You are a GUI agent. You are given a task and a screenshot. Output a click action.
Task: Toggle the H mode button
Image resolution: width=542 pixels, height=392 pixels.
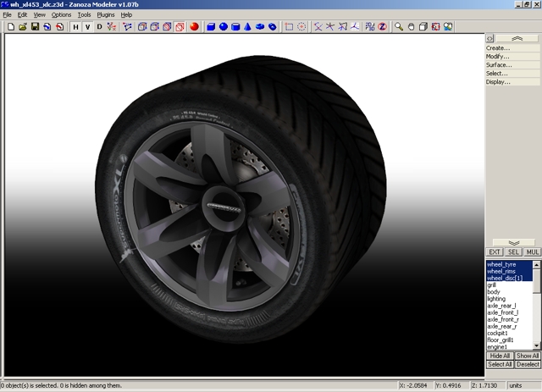click(x=75, y=27)
